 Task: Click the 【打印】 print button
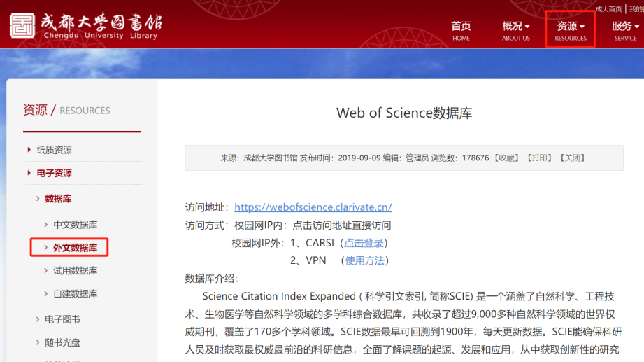[540, 158]
